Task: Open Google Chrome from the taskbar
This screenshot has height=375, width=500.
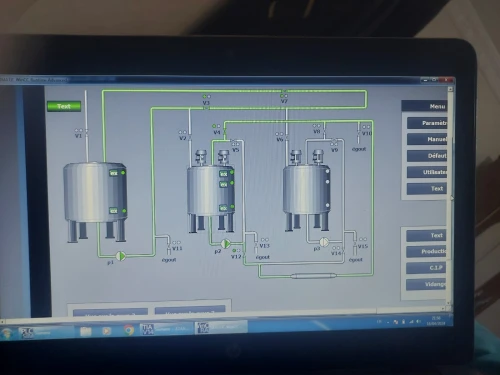Action: (x=129, y=330)
